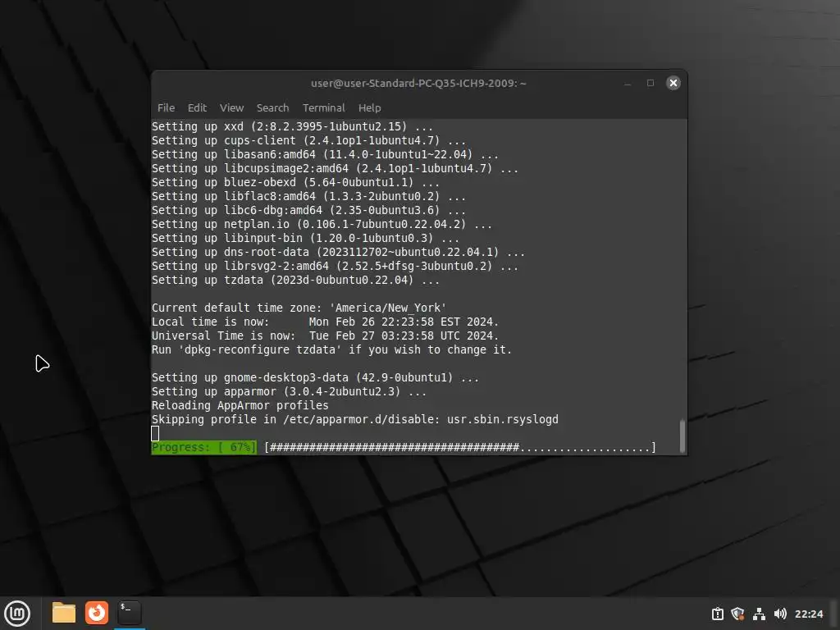Select the Terminal icon in the taskbar
The width and height of the screenshot is (840, 630).
pyautogui.click(x=129, y=613)
